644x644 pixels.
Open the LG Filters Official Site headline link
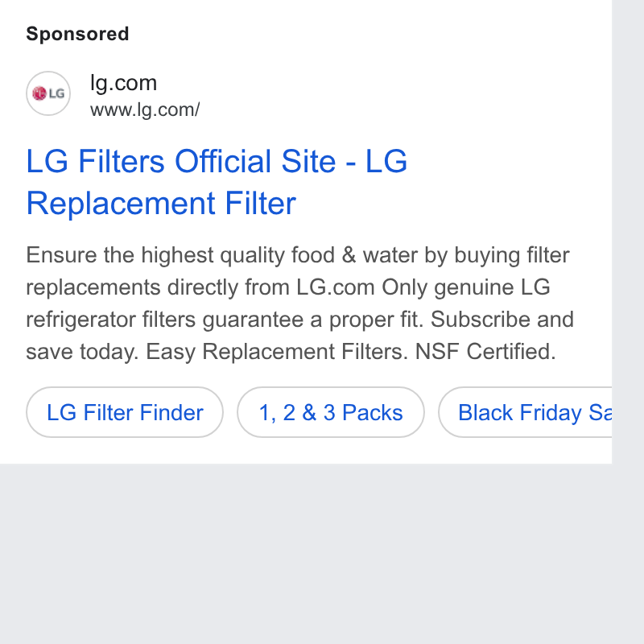217,182
